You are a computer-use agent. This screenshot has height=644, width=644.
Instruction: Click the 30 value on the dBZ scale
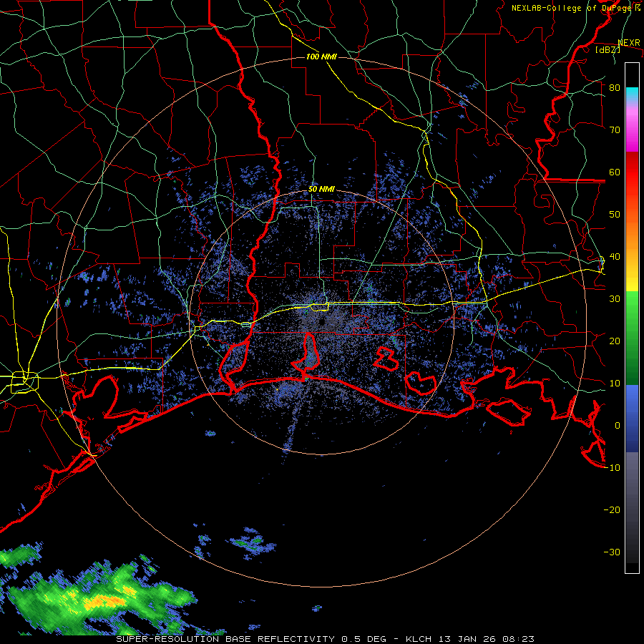(x=615, y=299)
